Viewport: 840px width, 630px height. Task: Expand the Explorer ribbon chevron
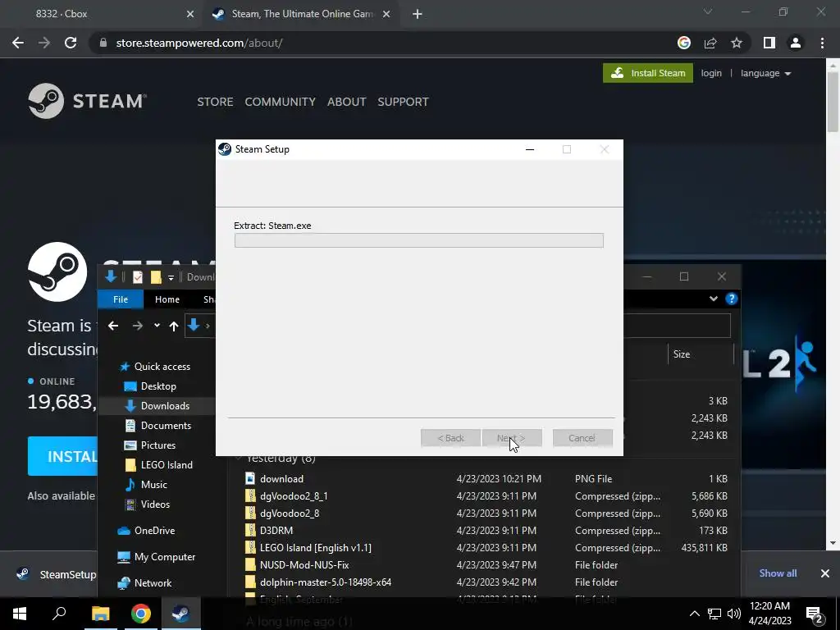point(714,299)
